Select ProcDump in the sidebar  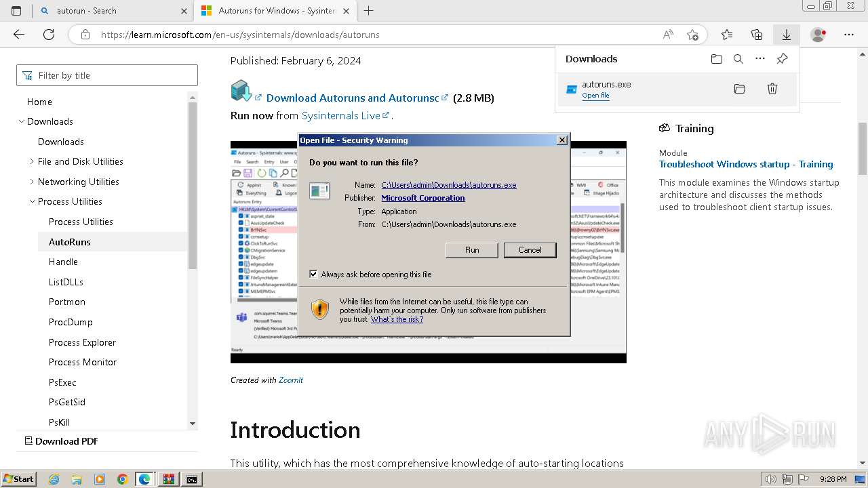(x=71, y=322)
